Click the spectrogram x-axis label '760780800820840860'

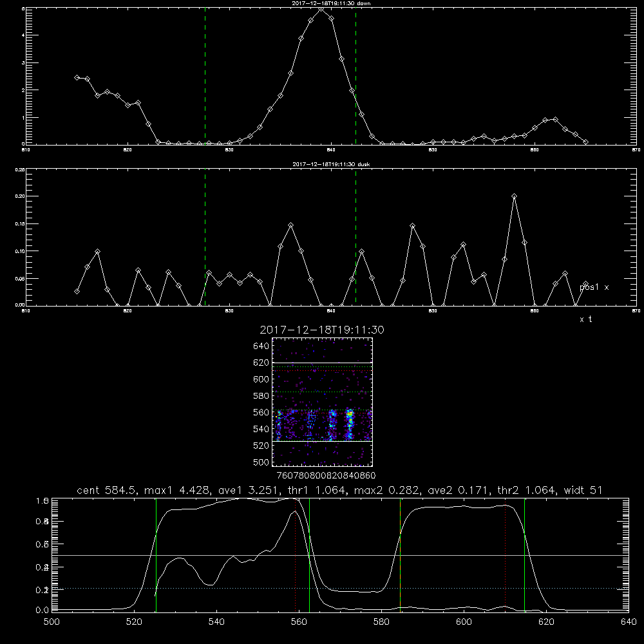click(x=326, y=476)
